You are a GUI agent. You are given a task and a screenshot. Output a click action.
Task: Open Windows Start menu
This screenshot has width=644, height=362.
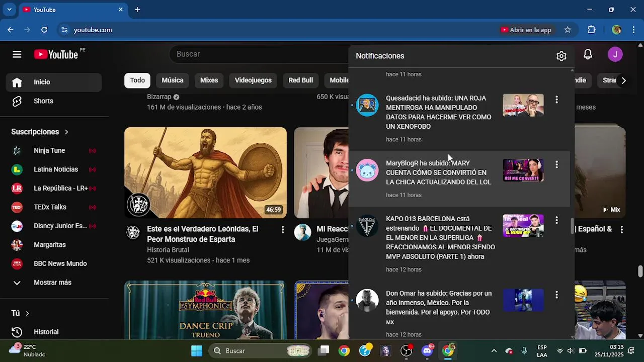[197, 350]
